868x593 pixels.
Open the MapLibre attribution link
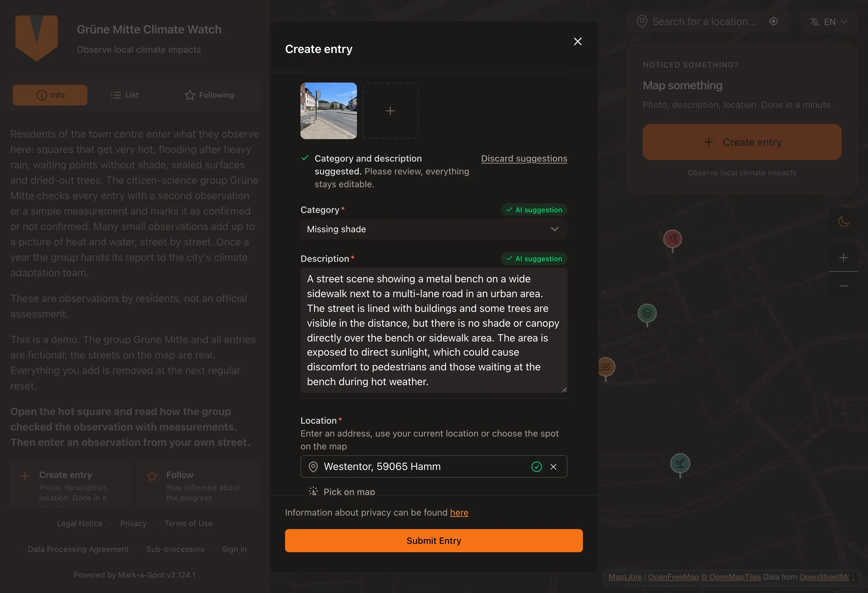tap(625, 577)
